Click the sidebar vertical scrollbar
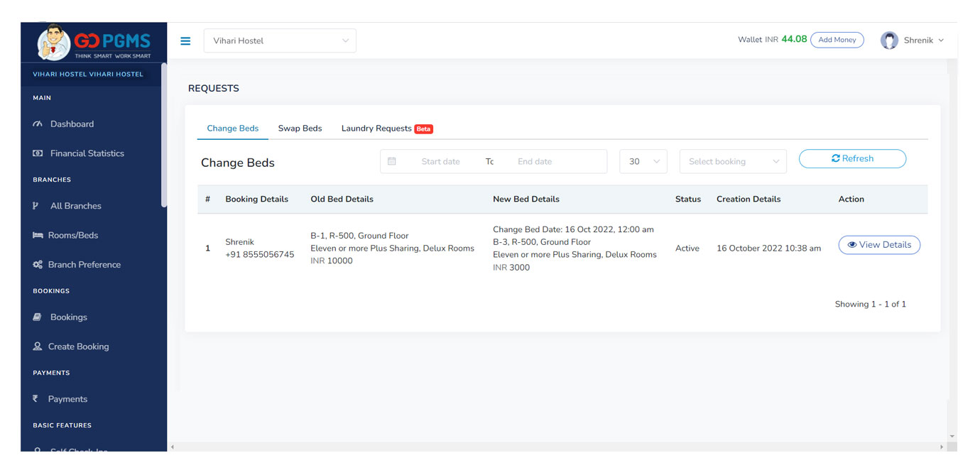980x470 pixels. point(164,135)
